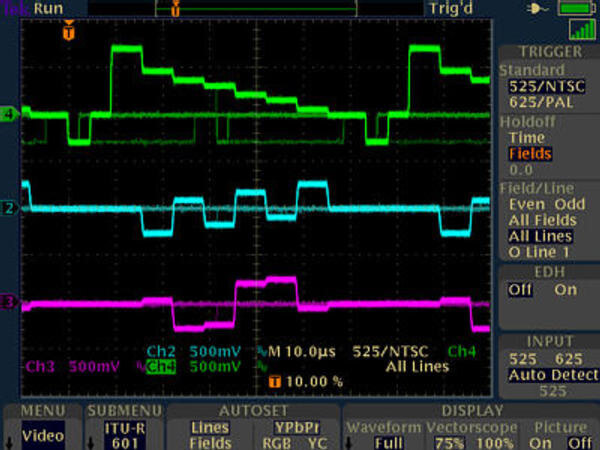Set input to 525
600x450 pixels.
click(523, 359)
